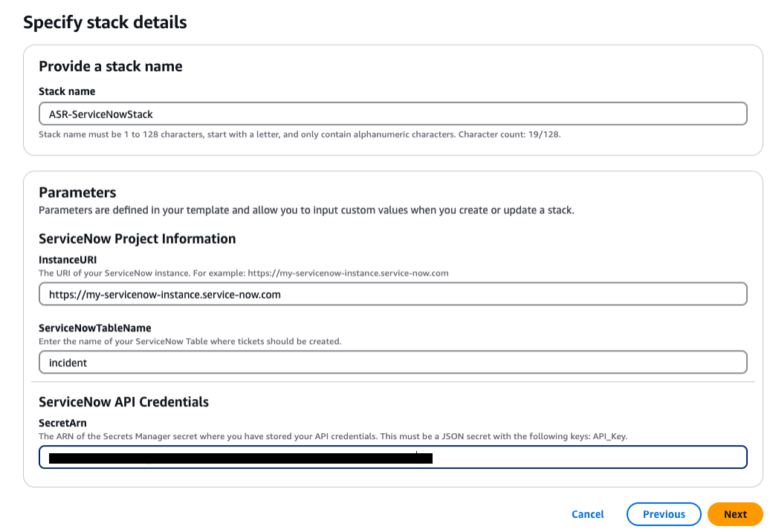Click the Specify stack details heading
This screenshot has height=532, width=773.
[x=106, y=22]
